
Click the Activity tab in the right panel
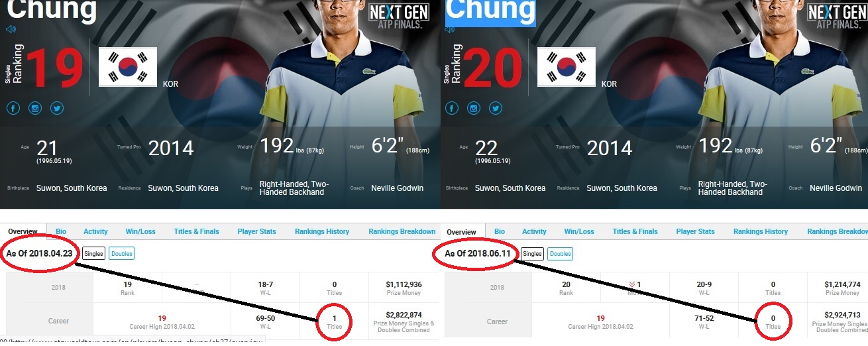pos(534,231)
